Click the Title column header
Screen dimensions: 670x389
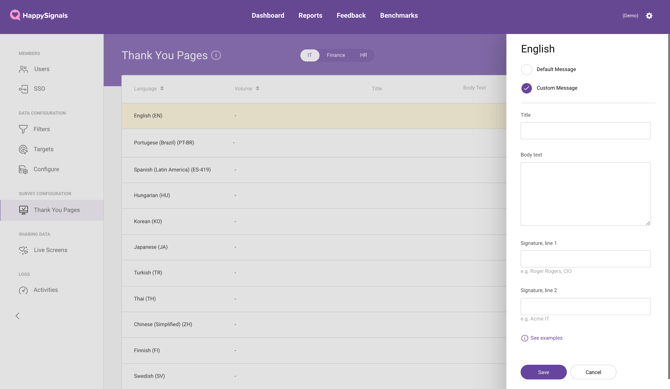point(376,88)
